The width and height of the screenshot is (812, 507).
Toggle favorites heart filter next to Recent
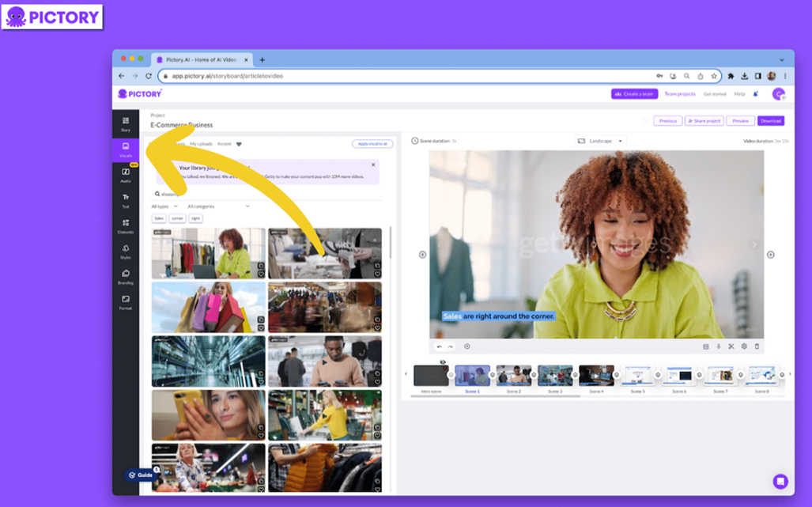coord(239,144)
